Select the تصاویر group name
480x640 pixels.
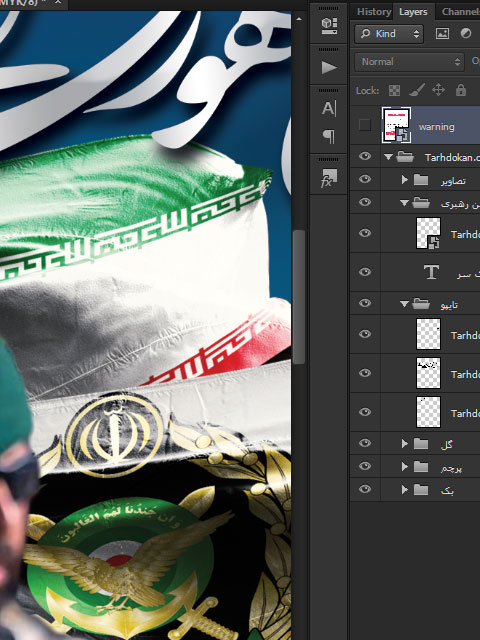pos(453,181)
